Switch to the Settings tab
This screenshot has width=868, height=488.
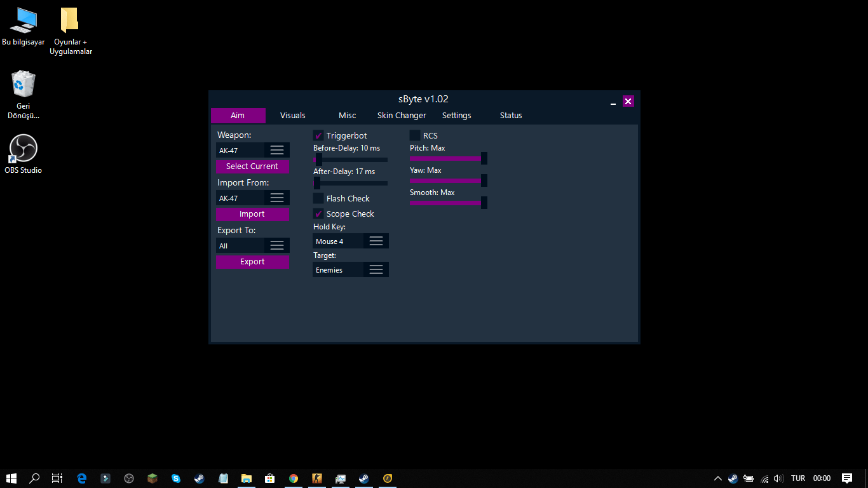coord(457,115)
